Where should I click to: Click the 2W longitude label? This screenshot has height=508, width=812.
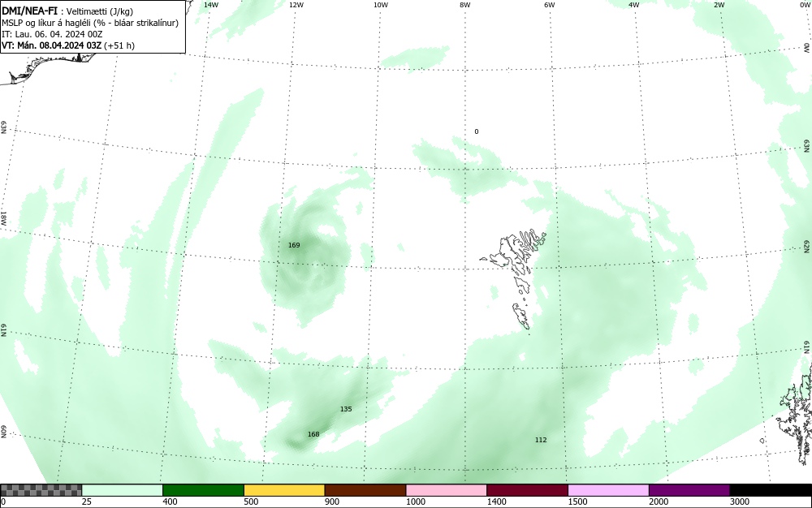tap(719, 5)
